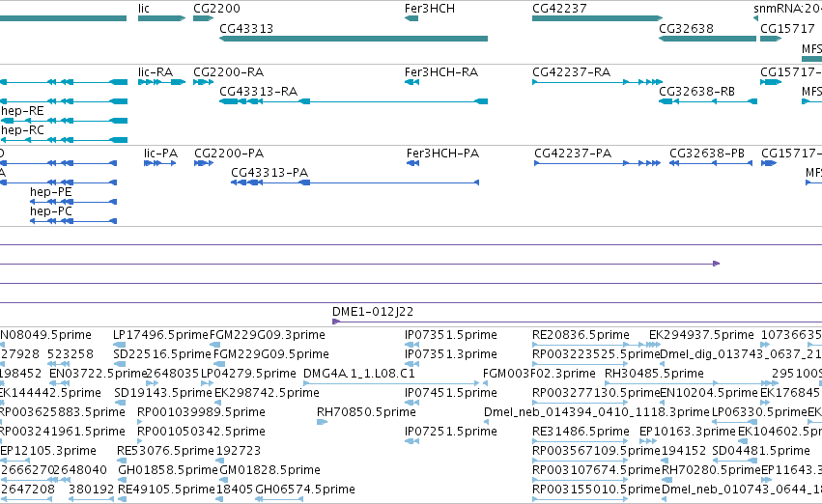Image resolution: width=822 pixels, height=504 pixels.
Task: Click the CG32638-PB protein label
Action: pos(707,153)
